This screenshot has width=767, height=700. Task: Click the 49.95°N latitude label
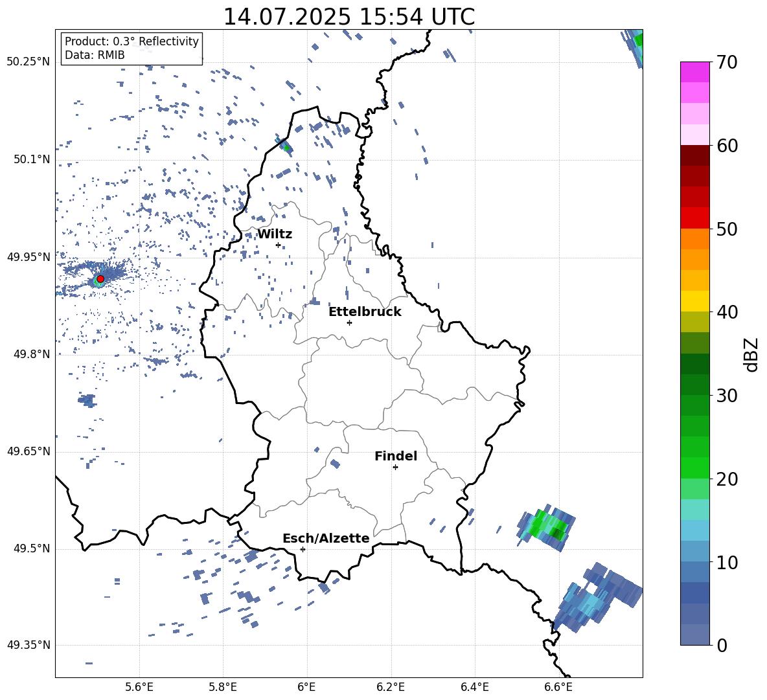(29, 256)
